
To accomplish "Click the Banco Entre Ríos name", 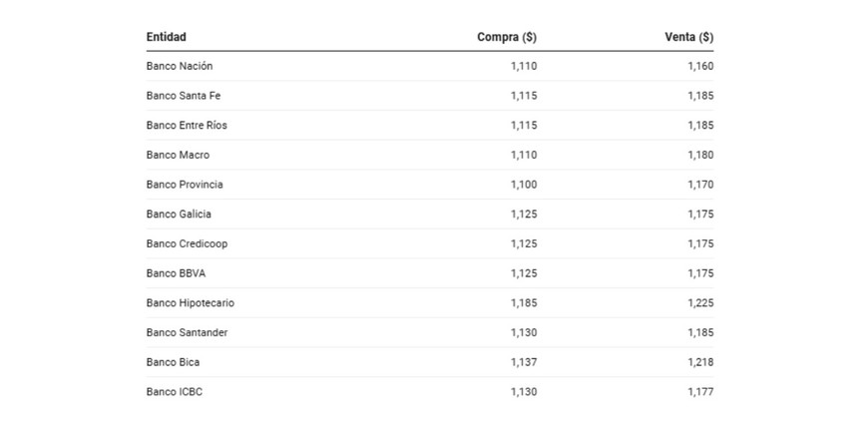I will tap(187, 126).
